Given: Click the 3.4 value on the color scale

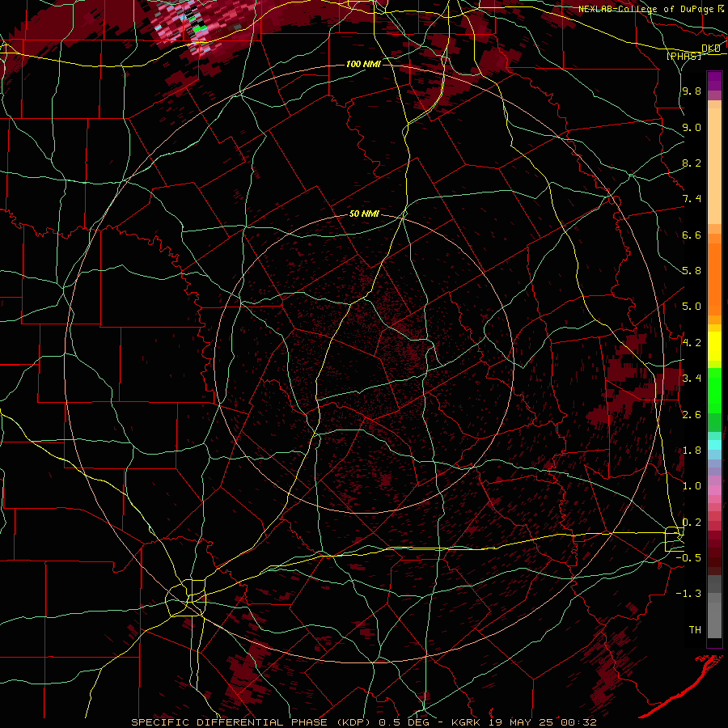Looking at the screenshot, I should [x=692, y=379].
